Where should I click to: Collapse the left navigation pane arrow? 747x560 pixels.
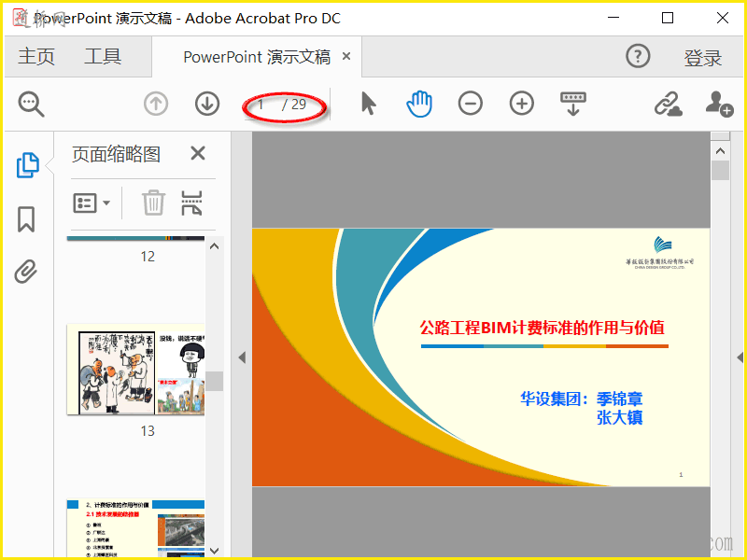tap(242, 357)
